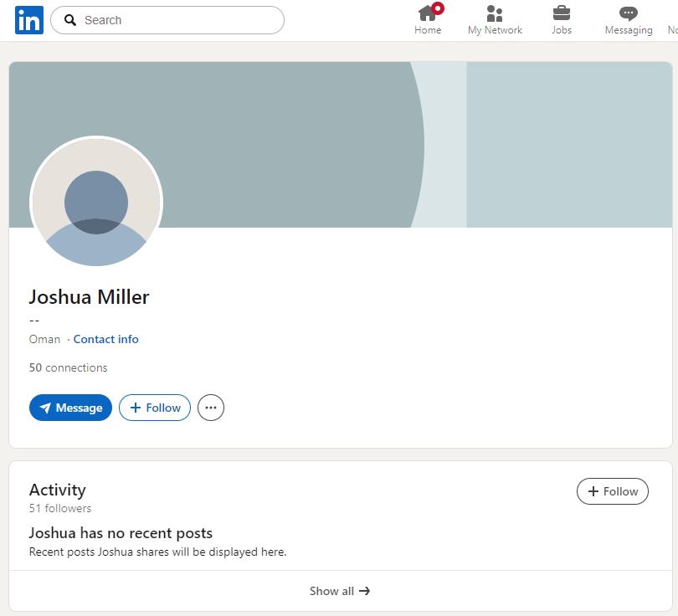678x616 pixels.
Task: View the 51 followers text
Action: click(x=60, y=508)
